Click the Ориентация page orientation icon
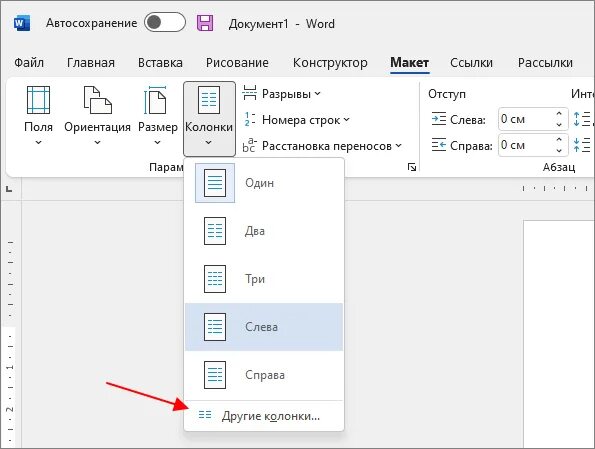595x449 pixels. pos(98,100)
